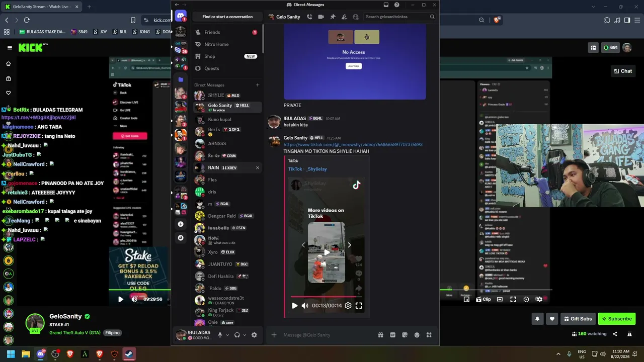Click Join Voice in the call panel
Screen dimensions: 644x362
[x=354, y=66]
